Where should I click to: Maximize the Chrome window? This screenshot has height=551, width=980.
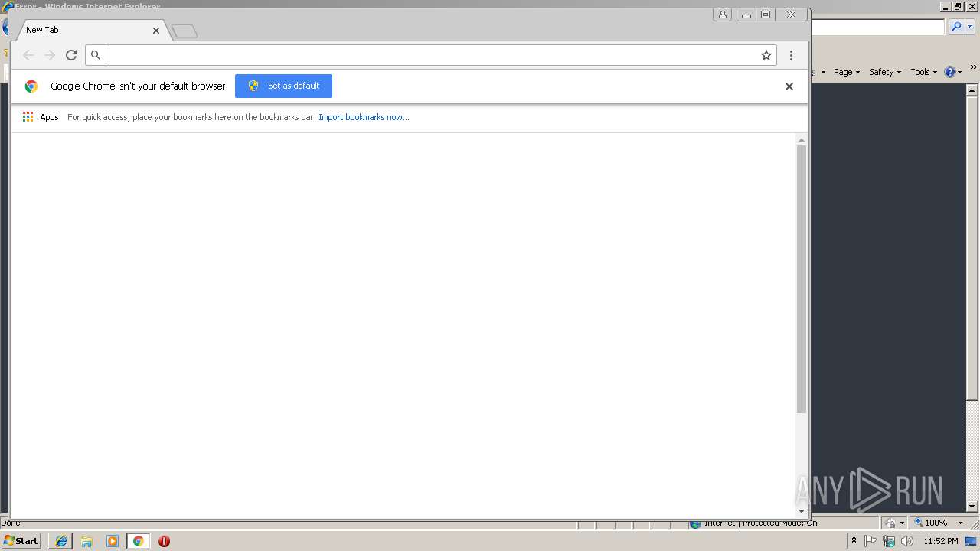point(766,15)
